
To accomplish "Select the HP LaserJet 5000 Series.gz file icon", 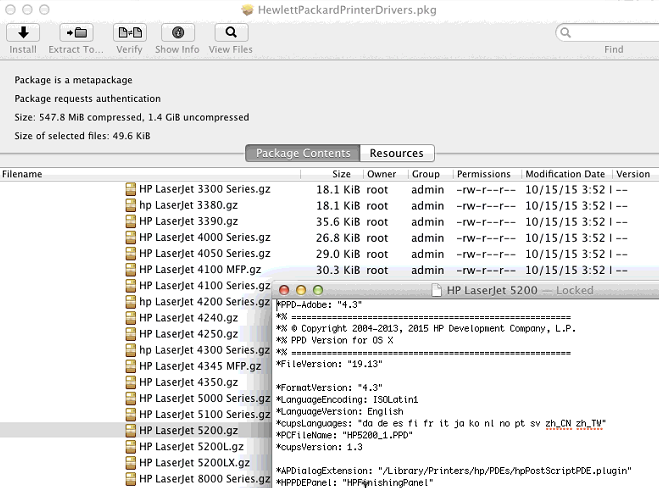I will pos(131,398).
